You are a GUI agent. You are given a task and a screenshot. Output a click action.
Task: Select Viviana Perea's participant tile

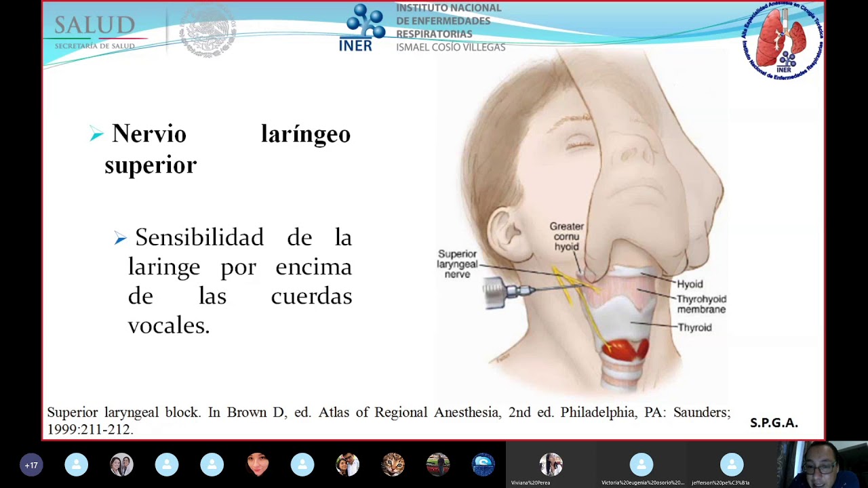coord(551,465)
